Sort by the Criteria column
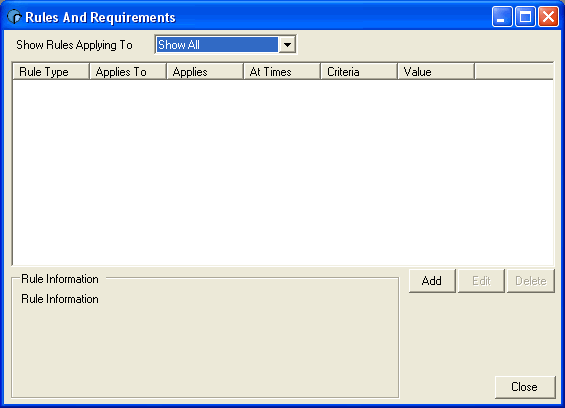This screenshot has width=565, height=408. [x=359, y=72]
